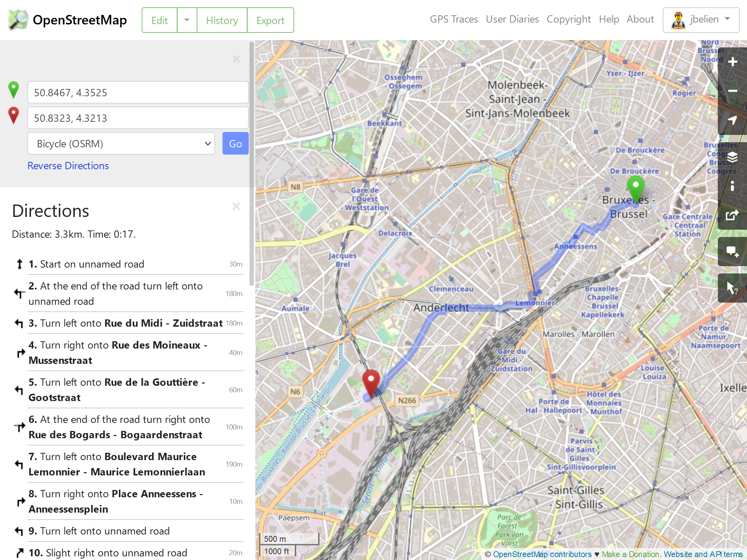The height and width of the screenshot is (560, 747).
Task: Expand the Bicycle (OSRM) routing selector
Action: (121, 144)
